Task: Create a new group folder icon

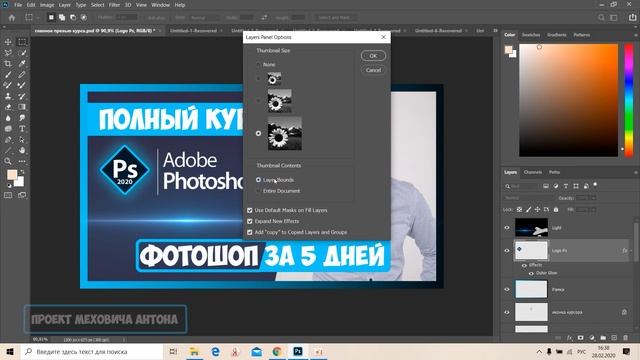Action: point(603,338)
